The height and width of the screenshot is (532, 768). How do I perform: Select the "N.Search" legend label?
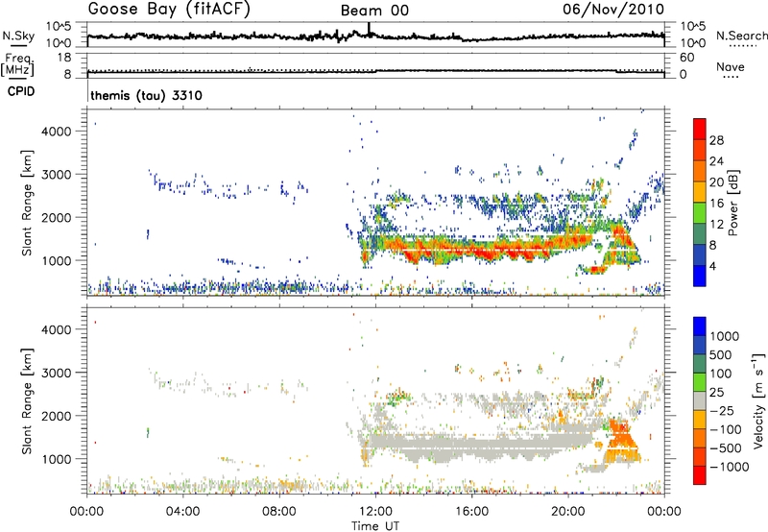(x=741, y=36)
